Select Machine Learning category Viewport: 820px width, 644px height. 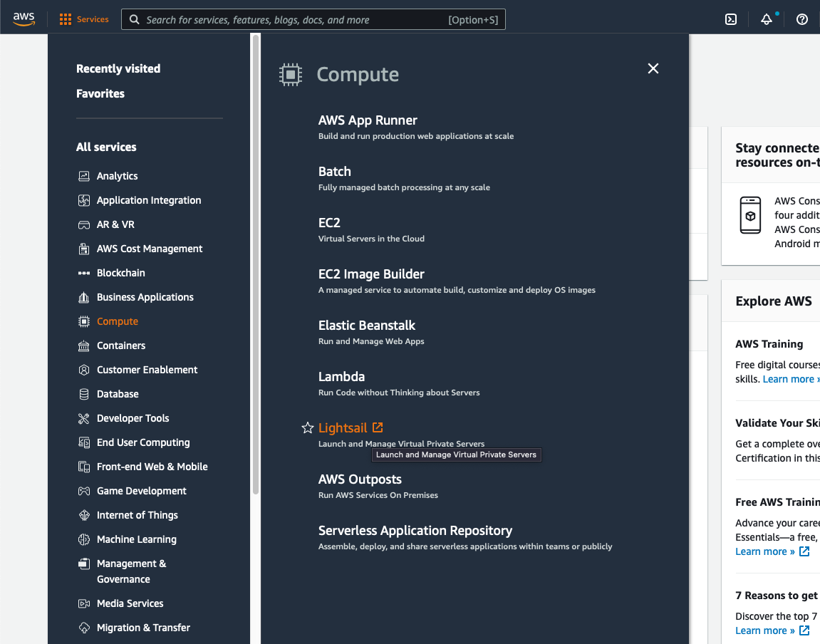pos(137,539)
